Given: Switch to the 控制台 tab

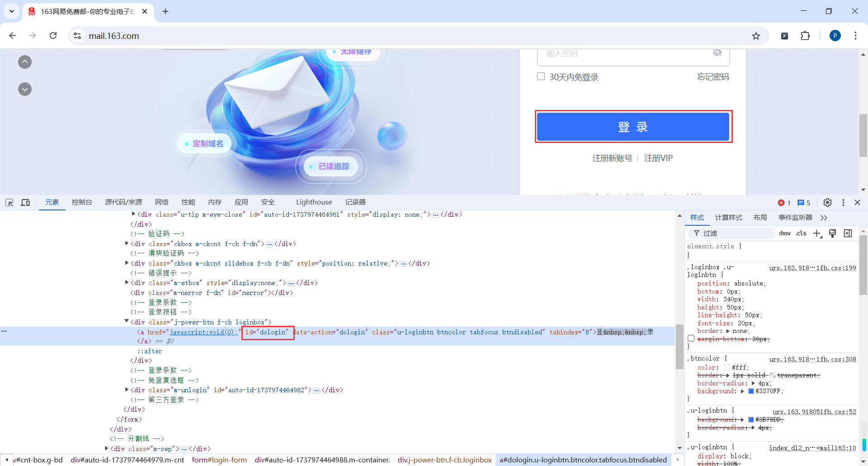Looking at the screenshot, I should (82, 202).
